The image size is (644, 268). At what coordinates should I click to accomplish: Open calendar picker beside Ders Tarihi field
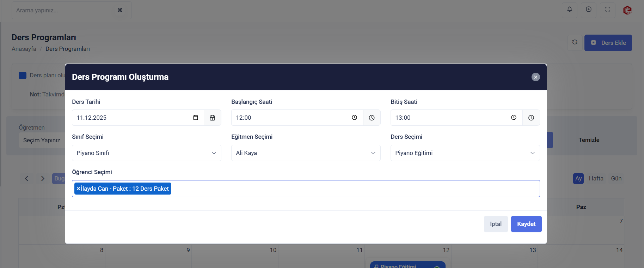212,118
